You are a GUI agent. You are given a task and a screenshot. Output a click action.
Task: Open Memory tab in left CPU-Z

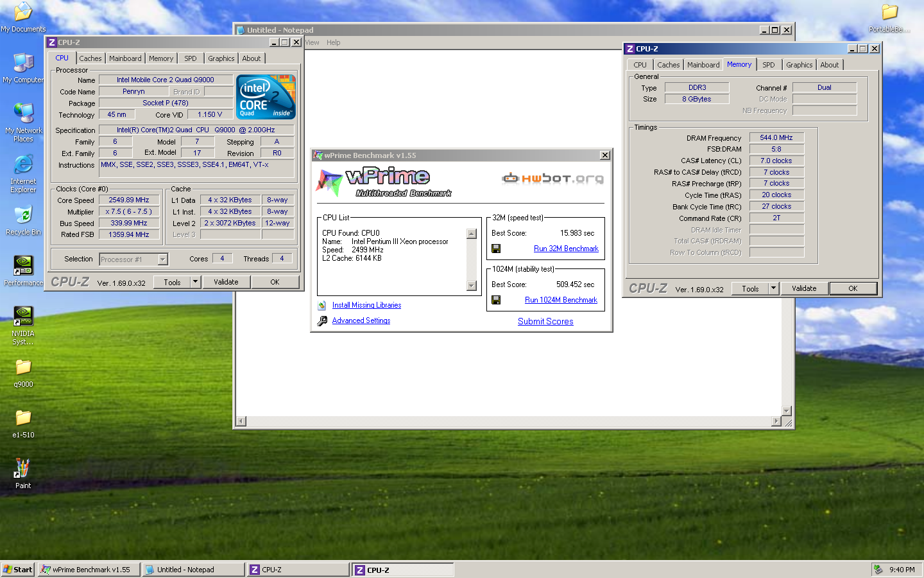click(161, 58)
